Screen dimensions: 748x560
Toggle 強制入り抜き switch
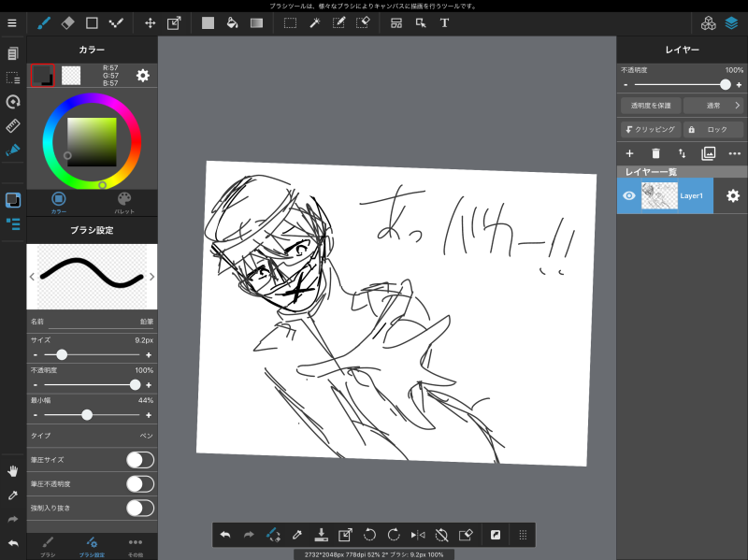[x=140, y=508]
